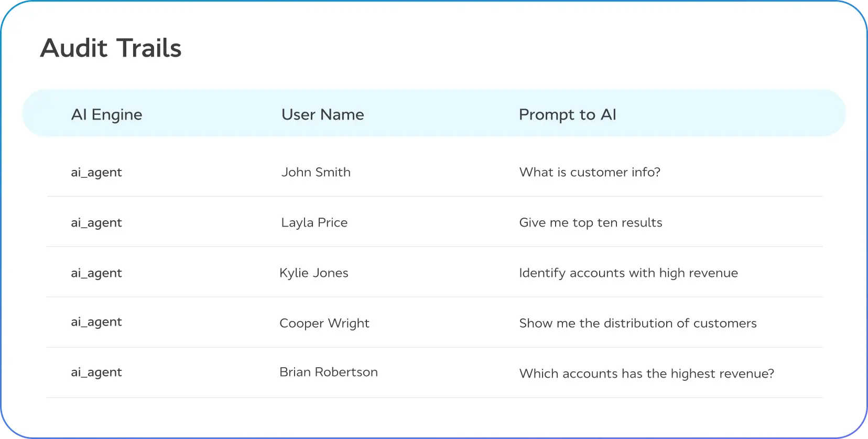Select ai_agent in Kylie Jones's row
The image size is (868, 439).
[x=96, y=273]
